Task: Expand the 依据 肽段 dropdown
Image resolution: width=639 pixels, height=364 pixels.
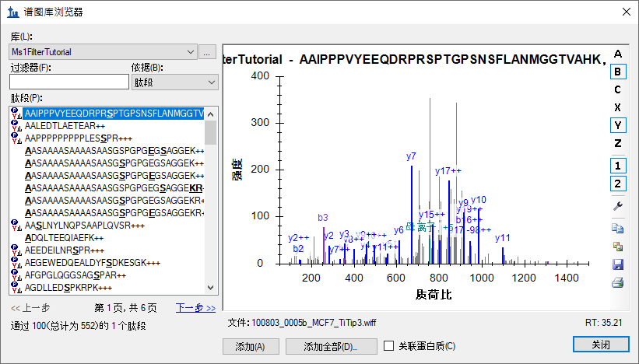Action: point(175,82)
